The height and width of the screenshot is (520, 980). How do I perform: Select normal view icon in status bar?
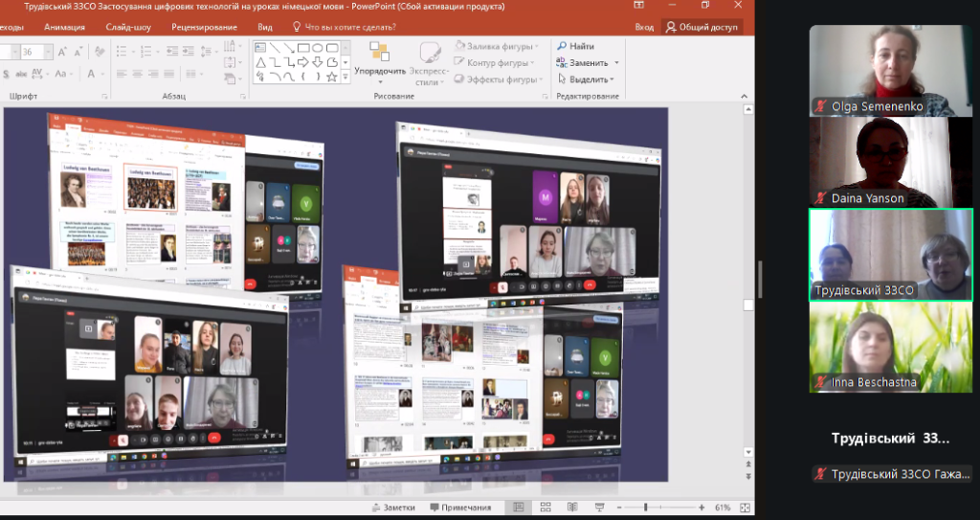(x=518, y=508)
